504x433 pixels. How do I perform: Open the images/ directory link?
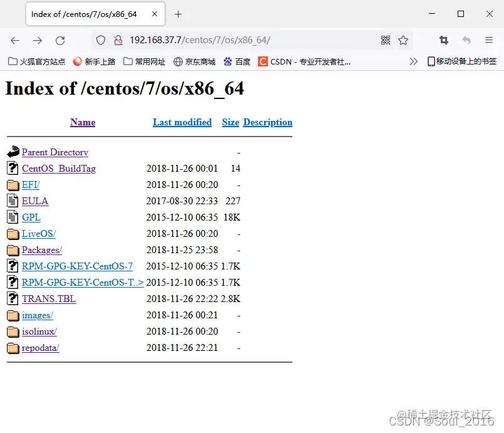[38, 315]
